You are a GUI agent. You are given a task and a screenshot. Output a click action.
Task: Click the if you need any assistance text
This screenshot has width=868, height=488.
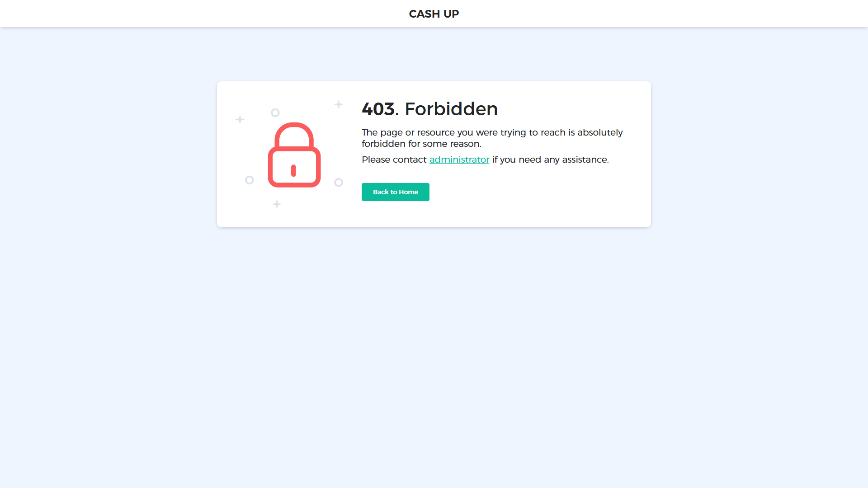click(550, 160)
